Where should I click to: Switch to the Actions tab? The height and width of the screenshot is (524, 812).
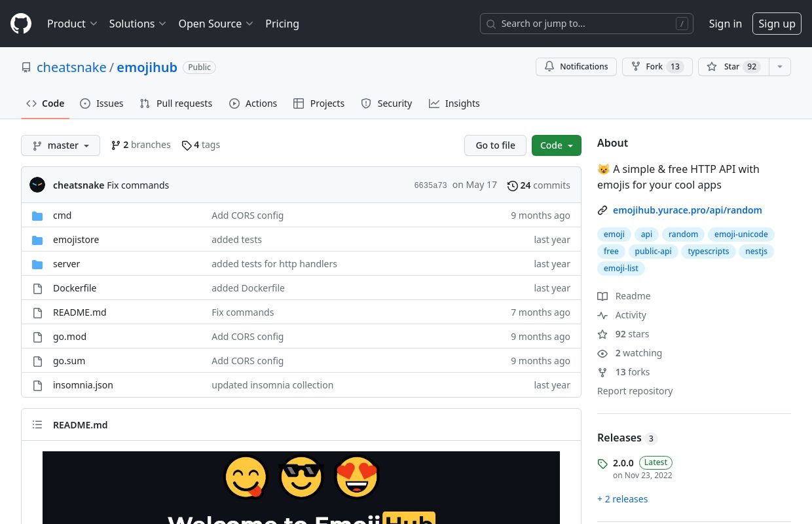pyautogui.click(x=253, y=103)
